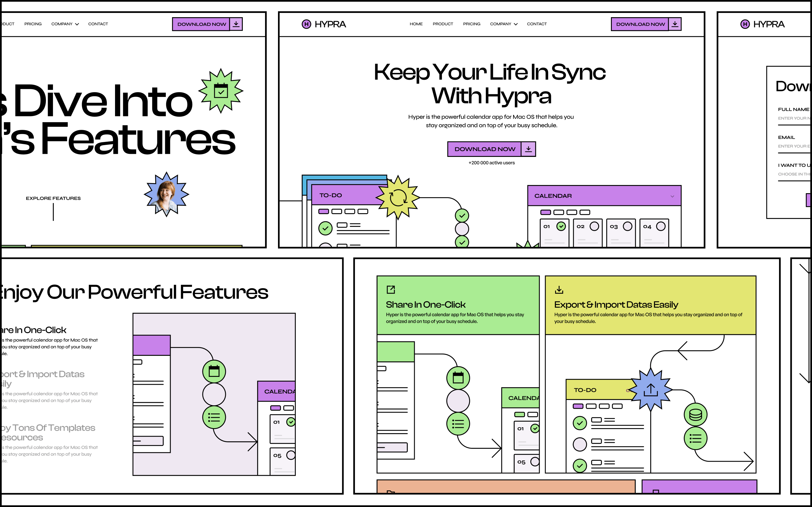The height and width of the screenshot is (507, 812).
Task: Open the CALENDAR widget dropdown chevron
Action: (672, 197)
